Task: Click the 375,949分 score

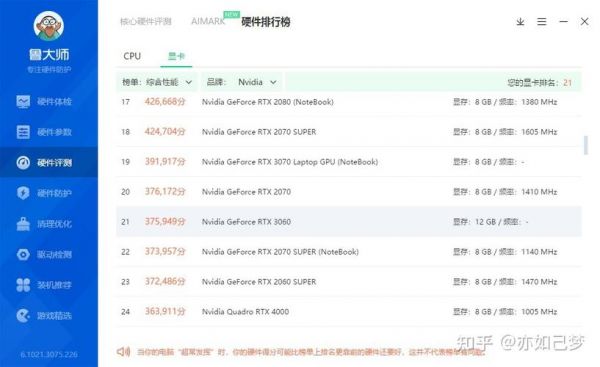Action: pyautogui.click(x=165, y=222)
